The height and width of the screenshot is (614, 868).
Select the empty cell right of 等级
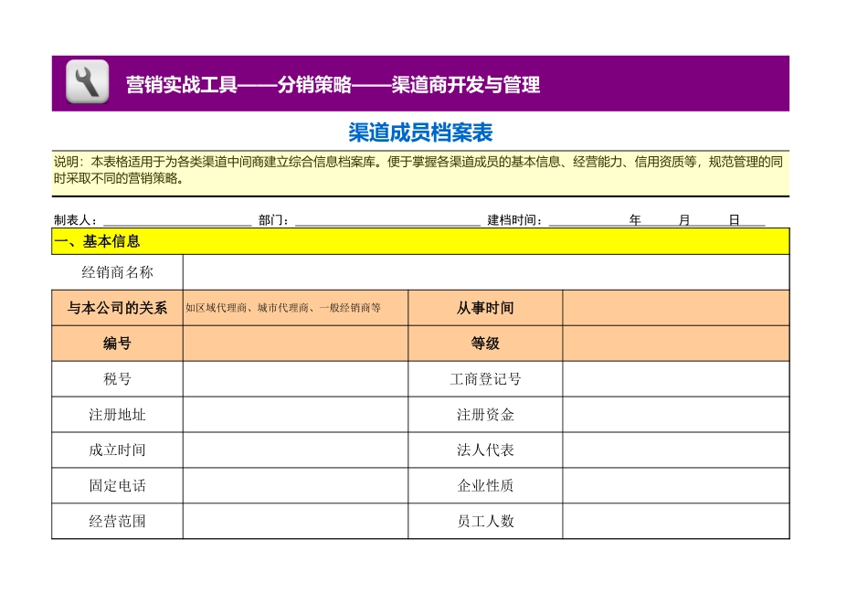click(x=675, y=344)
